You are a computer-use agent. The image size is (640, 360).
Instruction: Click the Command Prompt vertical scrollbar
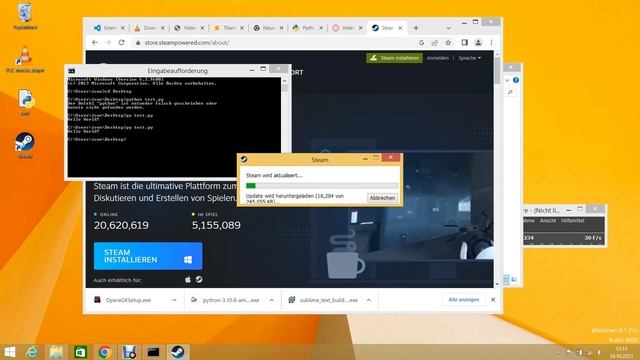[284, 127]
